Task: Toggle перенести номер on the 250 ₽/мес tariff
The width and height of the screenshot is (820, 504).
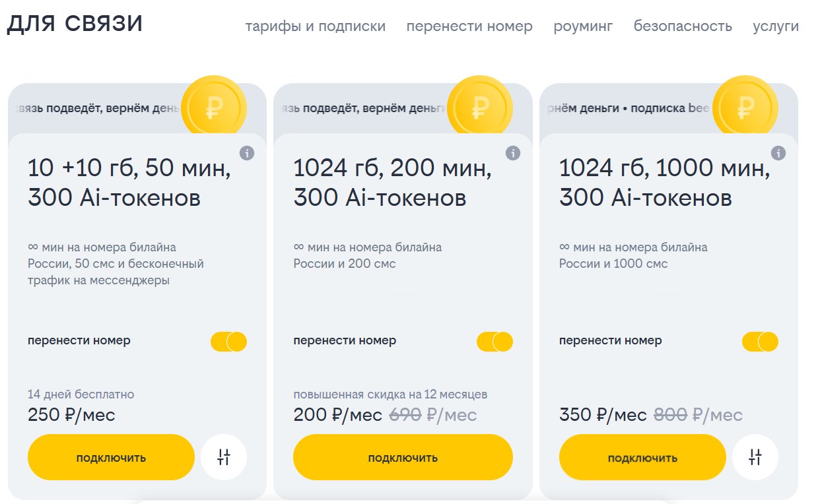Action: (x=228, y=342)
